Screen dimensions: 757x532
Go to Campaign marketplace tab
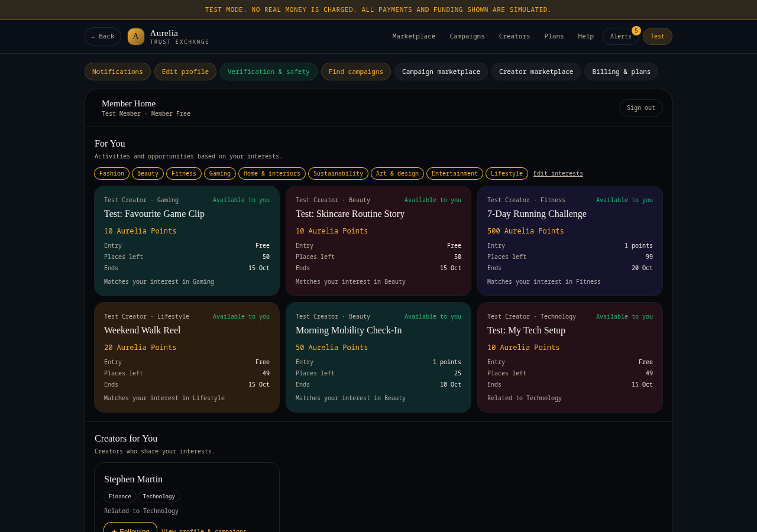click(x=441, y=72)
